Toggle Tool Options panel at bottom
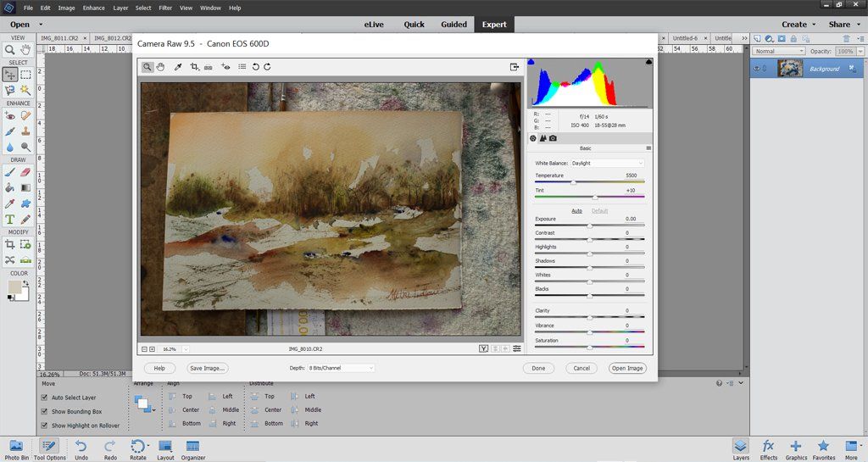 [49, 450]
